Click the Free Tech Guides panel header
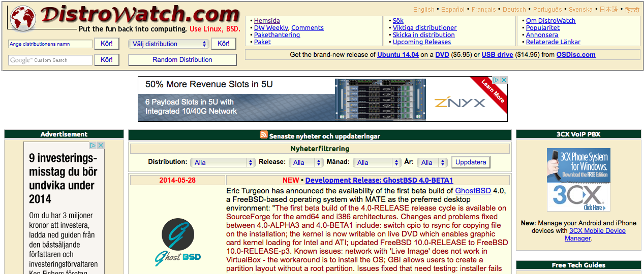644x274 pixels. [x=578, y=265]
